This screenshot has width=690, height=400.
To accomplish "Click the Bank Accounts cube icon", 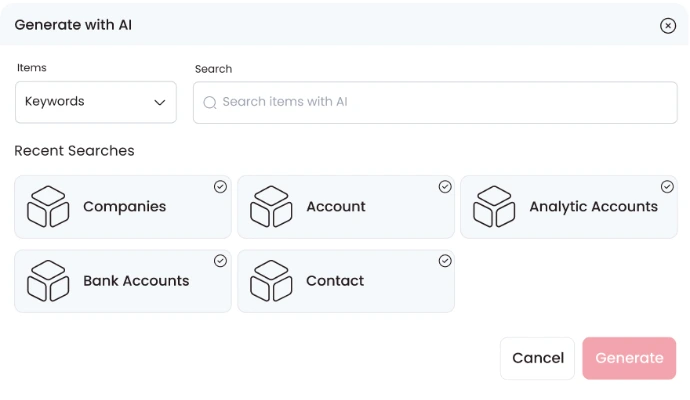I will pyautogui.click(x=48, y=281).
